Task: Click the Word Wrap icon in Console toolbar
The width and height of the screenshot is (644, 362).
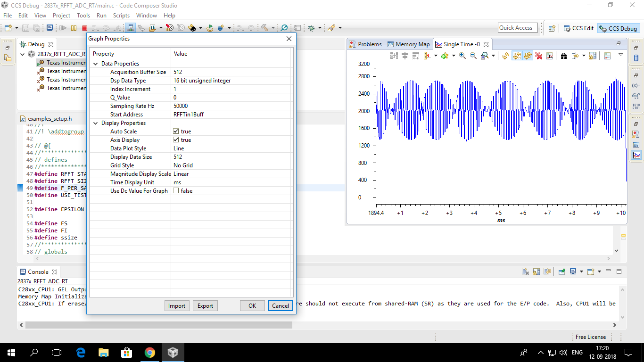Action: [x=547, y=271]
